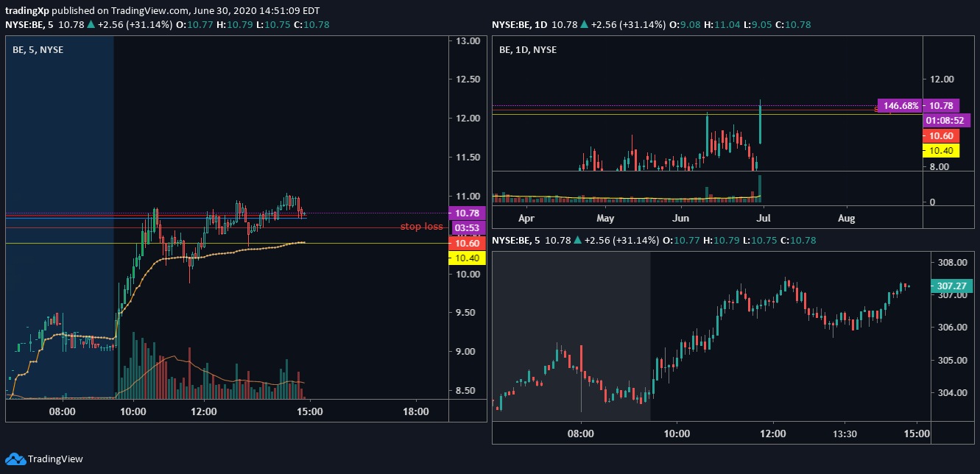The width and height of the screenshot is (980, 474).
Task: Click the 01:08:52 countdown on daily chart
Action: point(947,120)
